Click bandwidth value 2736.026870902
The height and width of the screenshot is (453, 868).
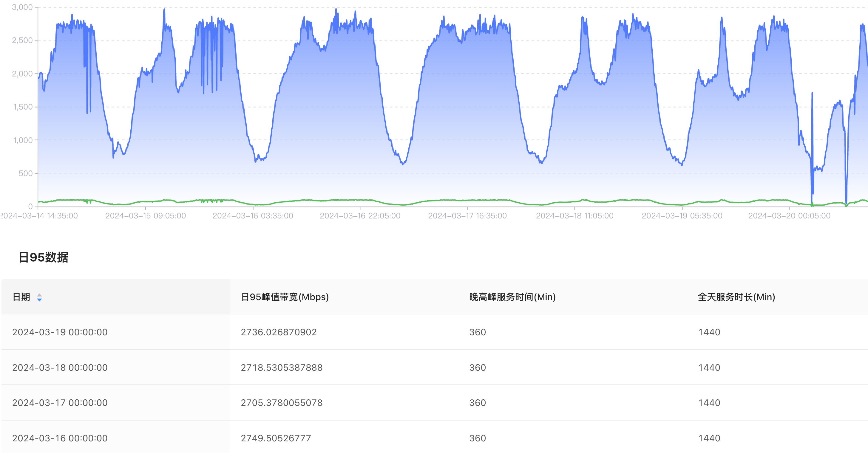pyautogui.click(x=279, y=332)
